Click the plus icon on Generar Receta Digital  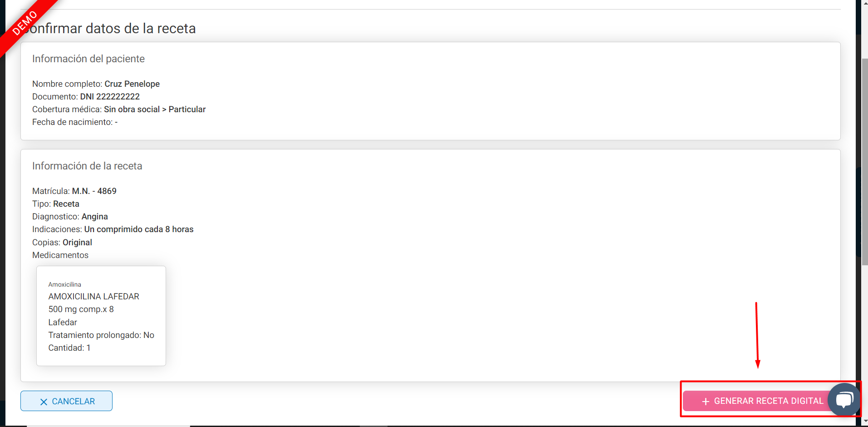tap(706, 402)
